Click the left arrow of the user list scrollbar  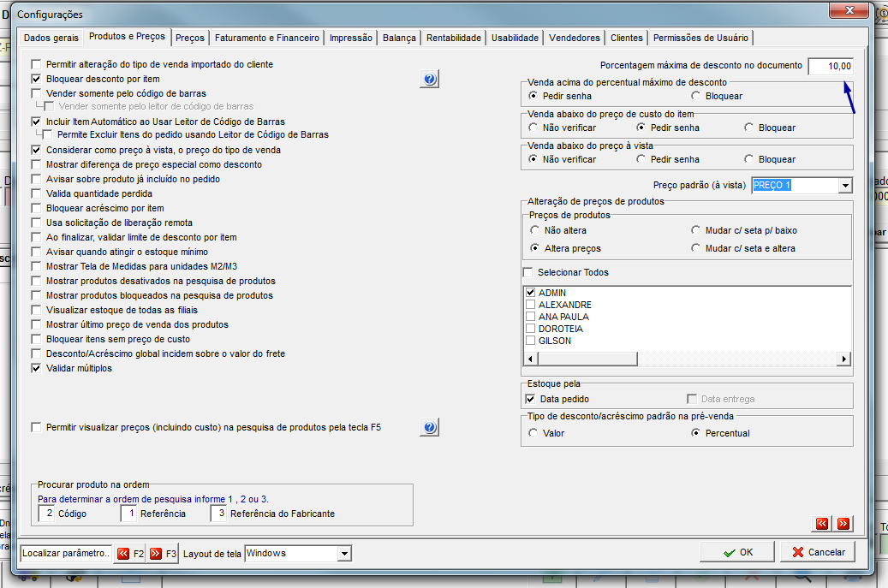[531, 359]
